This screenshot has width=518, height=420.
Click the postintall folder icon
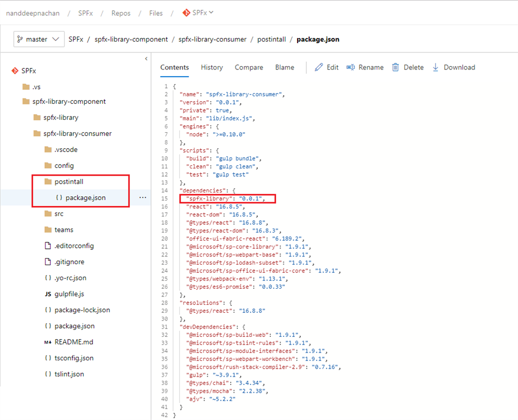click(x=48, y=182)
